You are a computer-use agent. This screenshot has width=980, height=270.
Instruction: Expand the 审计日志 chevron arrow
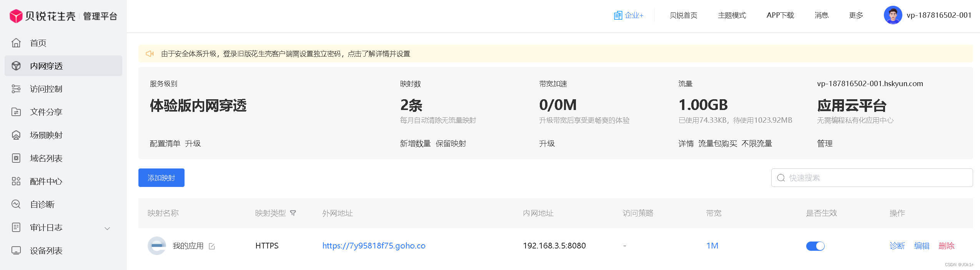[x=107, y=228]
